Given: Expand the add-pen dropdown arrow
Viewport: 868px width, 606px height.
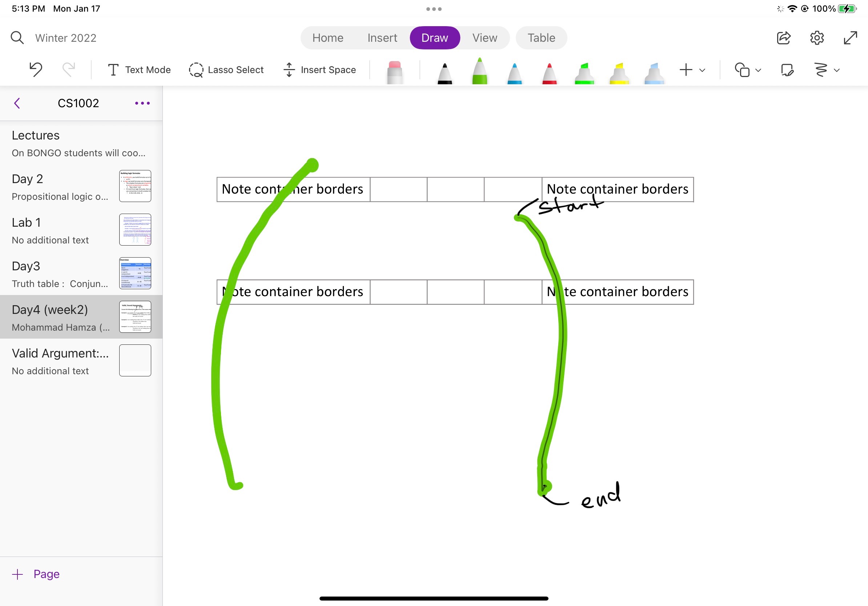Looking at the screenshot, I should pos(702,70).
